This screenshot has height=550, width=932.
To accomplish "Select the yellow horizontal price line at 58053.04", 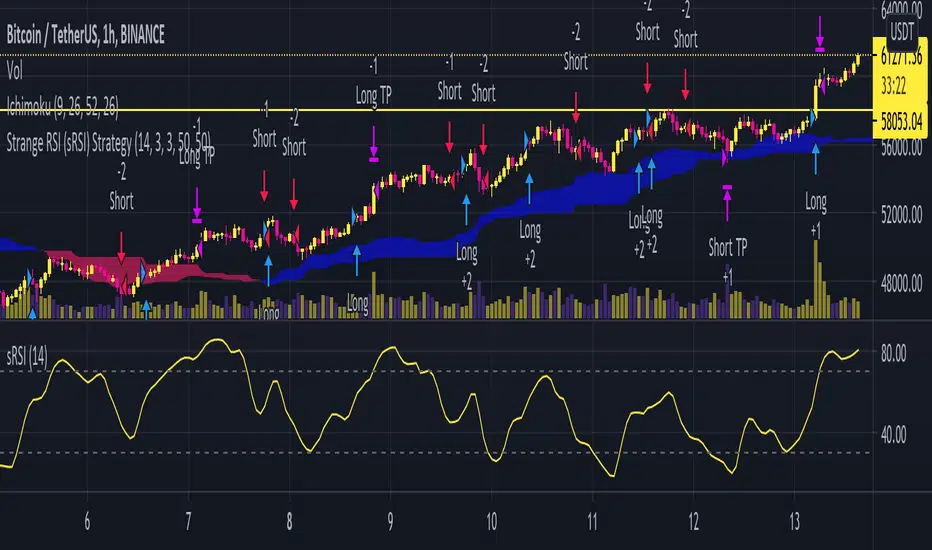I will pos(436,110).
